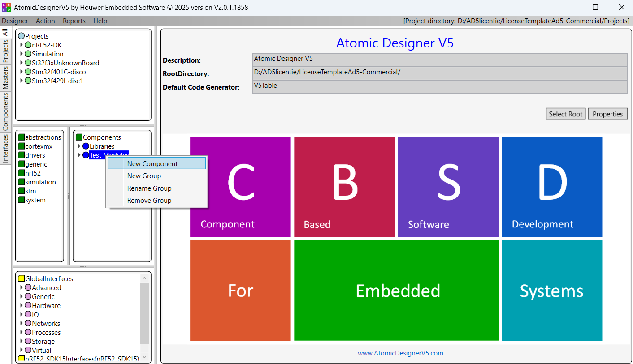Expand the Simulation project tree node
The height and width of the screenshot is (364, 633).
22,54
